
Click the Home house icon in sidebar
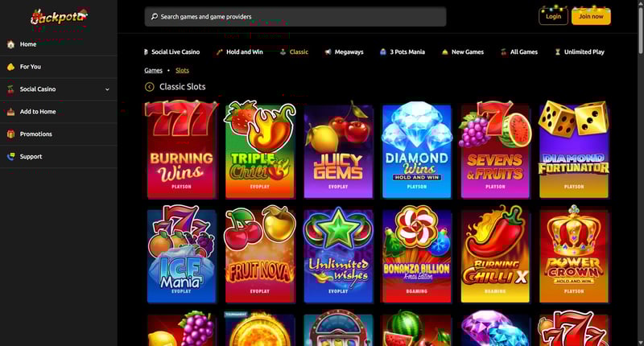coord(11,44)
